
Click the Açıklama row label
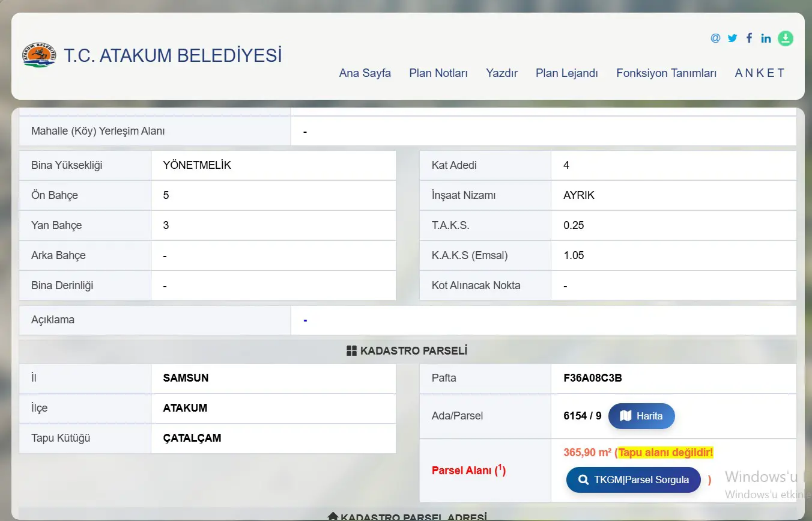(x=53, y=320)
